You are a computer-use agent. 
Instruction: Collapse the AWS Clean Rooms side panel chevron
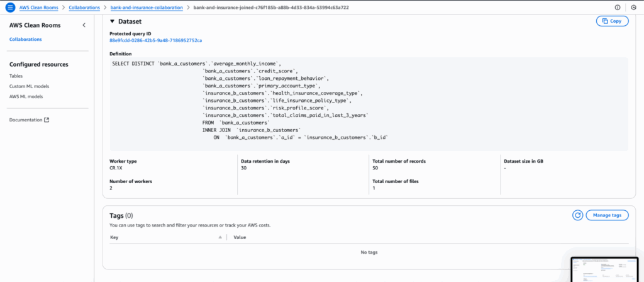(84, 25)
